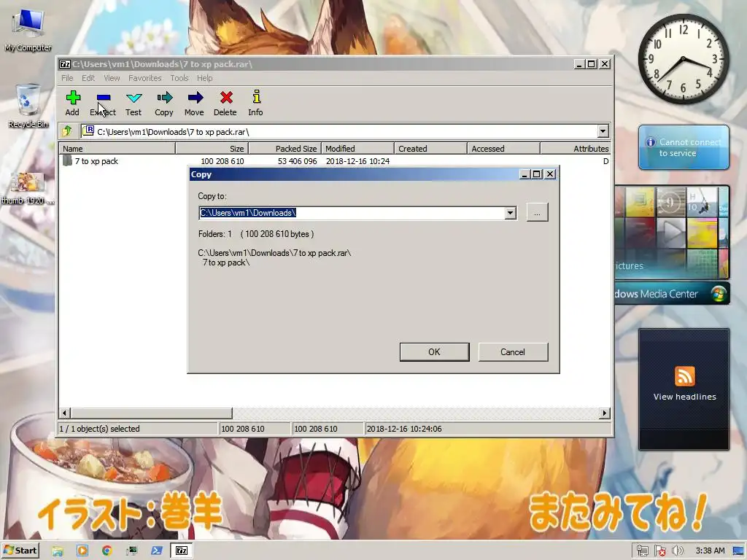Open the Help menu
The image size is (747, 560).
click(205, 78)
